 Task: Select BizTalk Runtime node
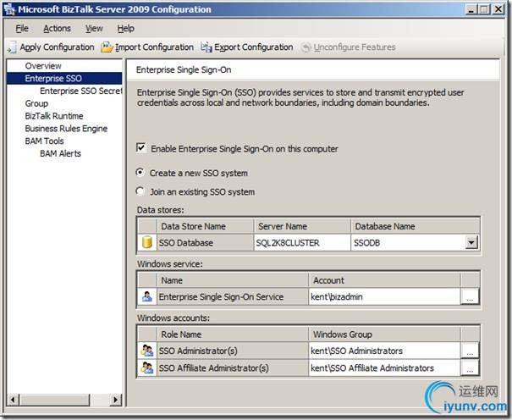pyautogui.click(x=54, y=116)
